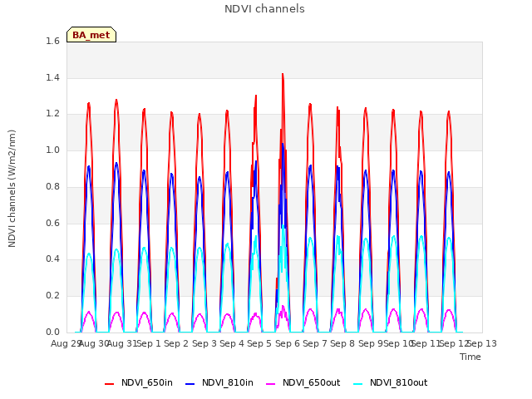
Task: Click the 0.0 y-axis tick label
Action: pyautogui.click(x=52, y=332)
